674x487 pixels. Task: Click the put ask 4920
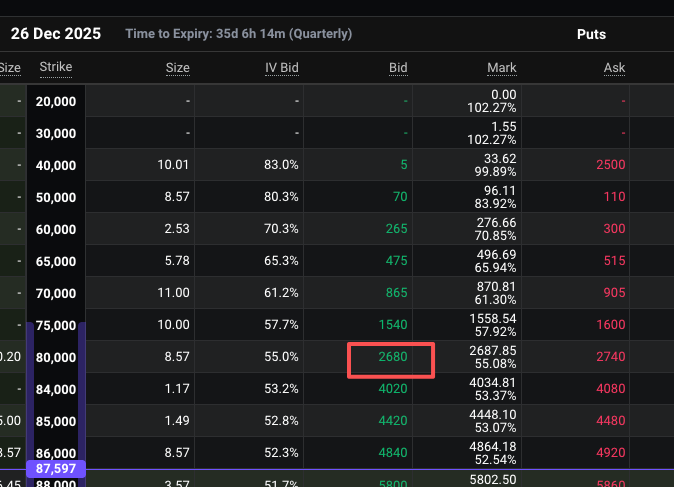611,452
